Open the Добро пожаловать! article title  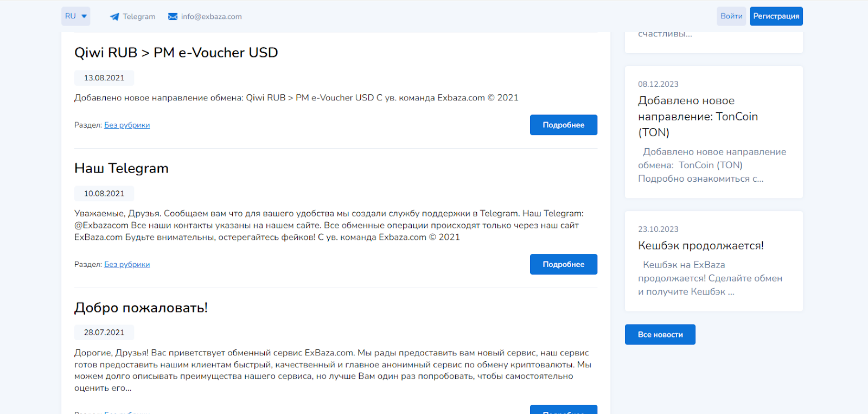click(141, 308)
